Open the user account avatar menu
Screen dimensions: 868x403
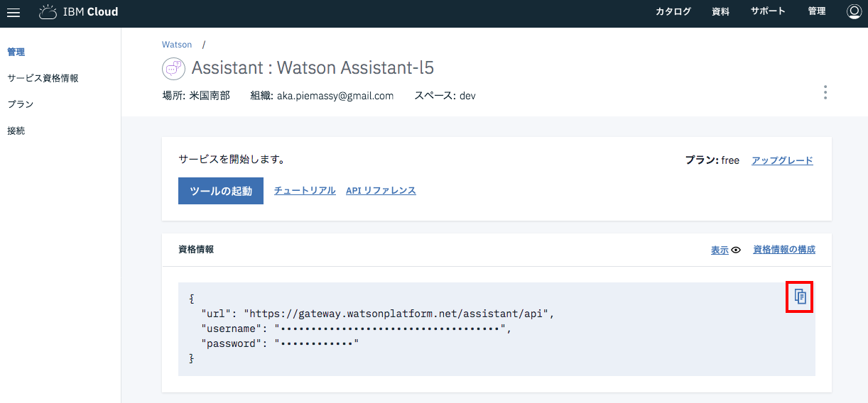click(854, 12)
